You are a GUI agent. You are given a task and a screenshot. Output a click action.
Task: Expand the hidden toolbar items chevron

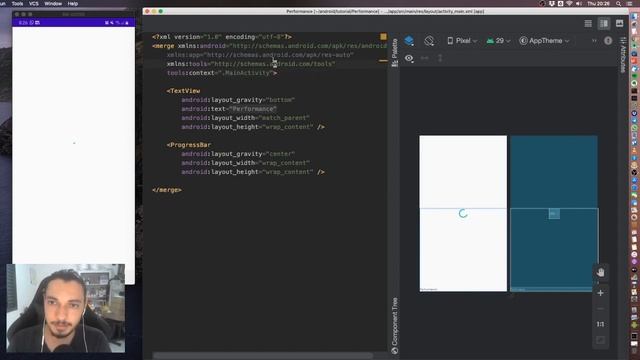point(594,40)
